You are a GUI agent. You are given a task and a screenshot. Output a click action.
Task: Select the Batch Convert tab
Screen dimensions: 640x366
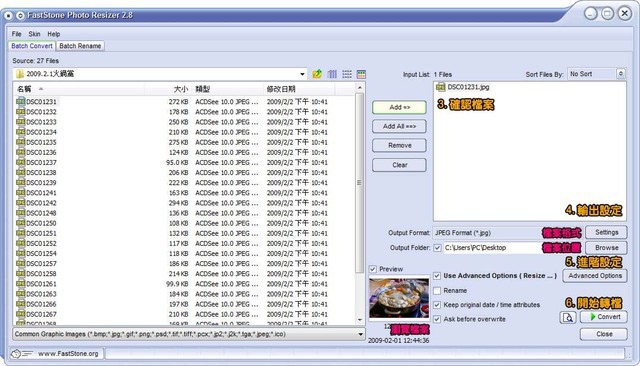tap(32, 46)
